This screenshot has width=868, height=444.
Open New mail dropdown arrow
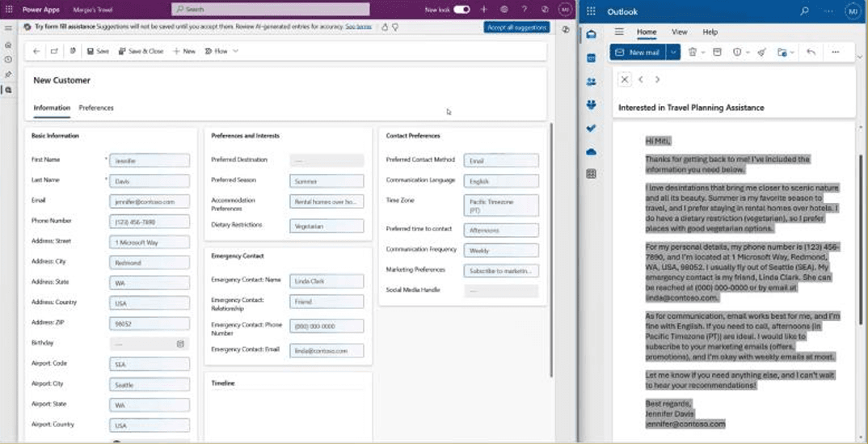(x=672, y=52)
